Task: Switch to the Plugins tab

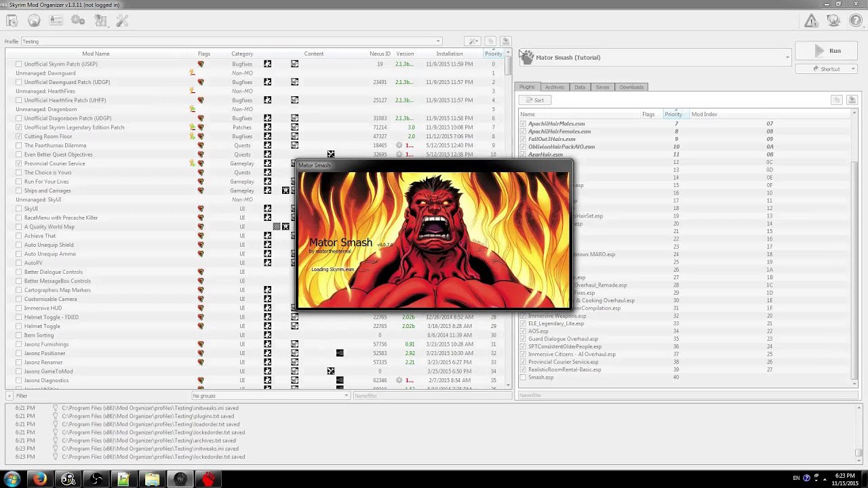Action: 527,87
